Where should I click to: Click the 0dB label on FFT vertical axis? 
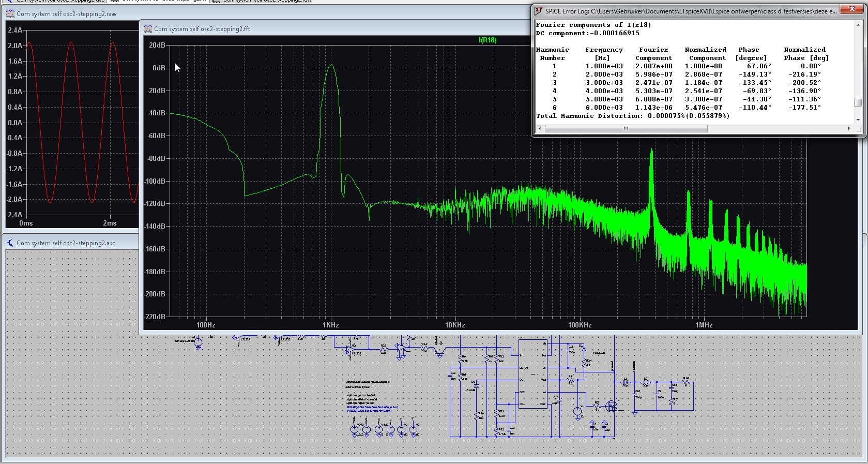point(159,68)
